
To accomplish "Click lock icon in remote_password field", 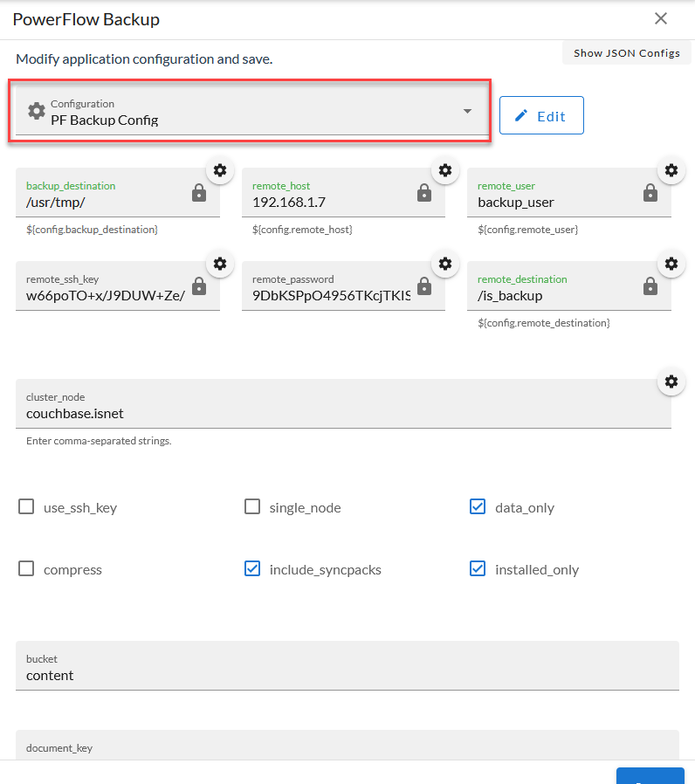I will tap(424, 287).
